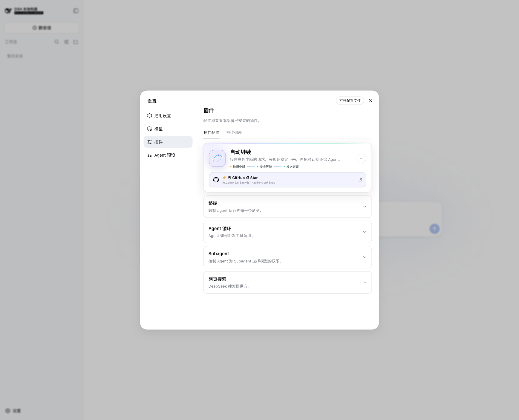Click the GitHub logo icon
The width and height of the screenshot is (519, 420).
click(216, 180)
